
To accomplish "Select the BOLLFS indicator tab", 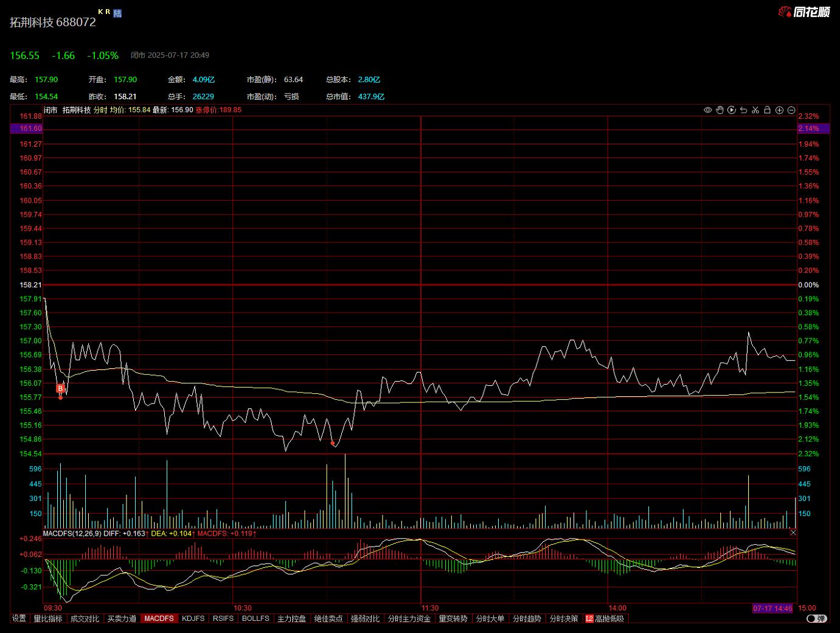I will (255, 618).
